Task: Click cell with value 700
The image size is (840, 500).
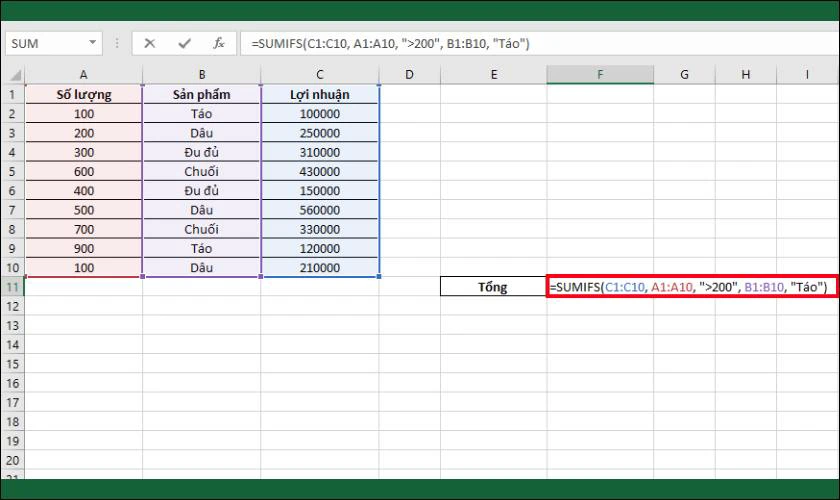Action: [84, 229]
